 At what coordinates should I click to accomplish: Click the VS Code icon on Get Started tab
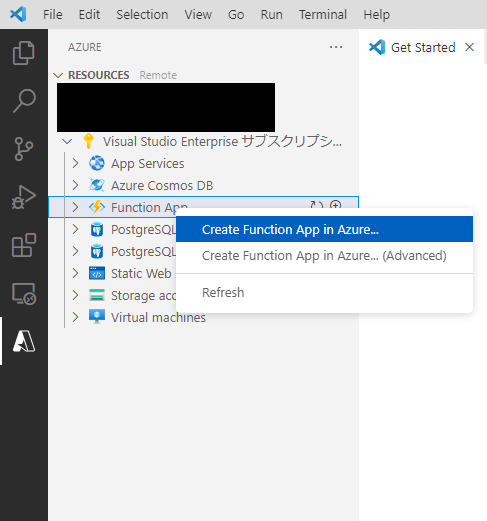[x=377, y=47]
